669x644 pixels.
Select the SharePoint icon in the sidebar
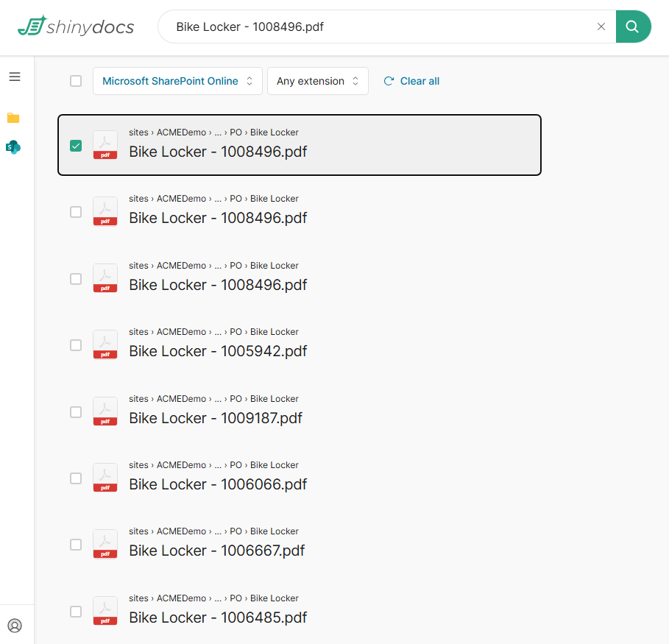[13, 147]
